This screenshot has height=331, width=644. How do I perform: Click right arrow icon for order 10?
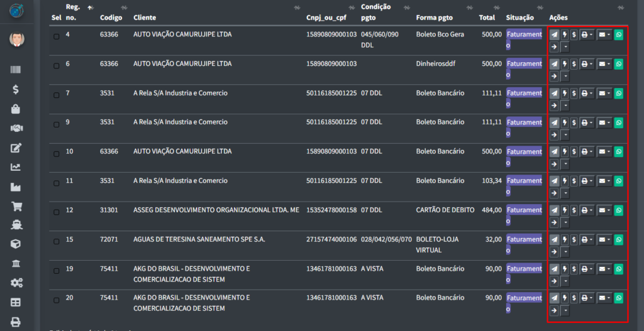(x=553, y=164)
